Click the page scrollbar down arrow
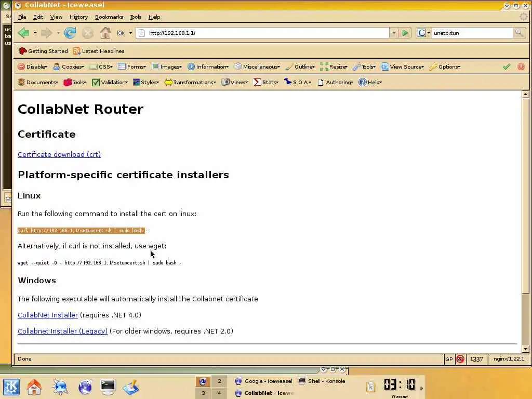This screenshot has height=399, width=532. coord(526,349)
